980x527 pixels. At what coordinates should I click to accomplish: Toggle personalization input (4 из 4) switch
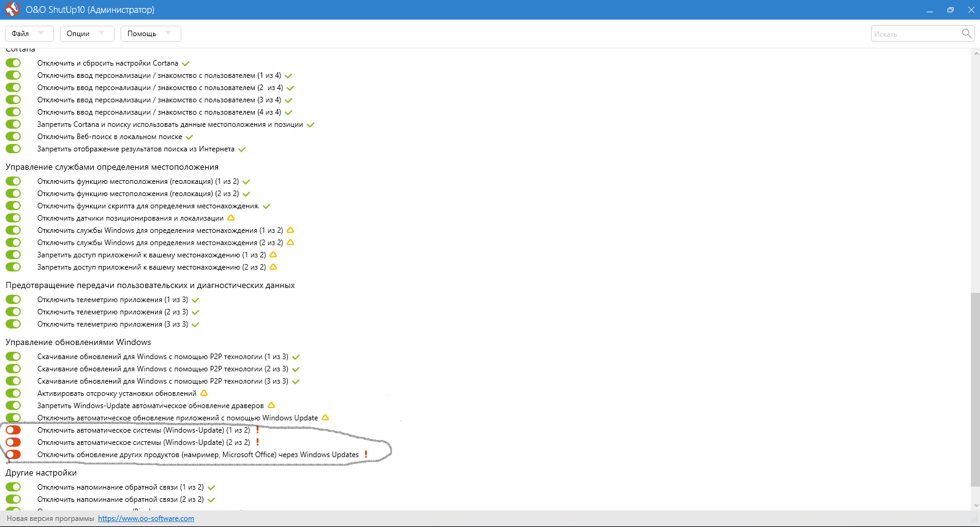pyautogui.click(x=13, y=112)
